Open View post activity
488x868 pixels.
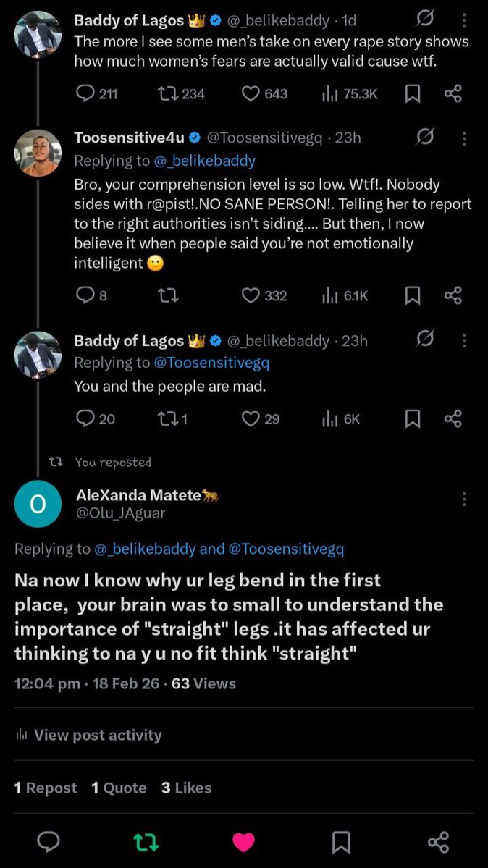click(88, 735)
